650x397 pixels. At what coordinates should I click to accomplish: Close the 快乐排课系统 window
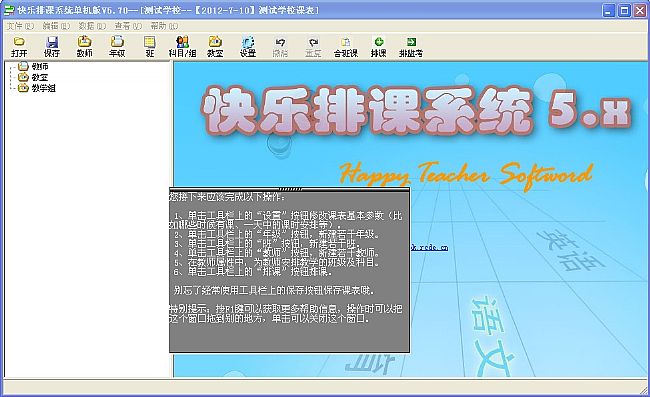click(x=640, y=10)
